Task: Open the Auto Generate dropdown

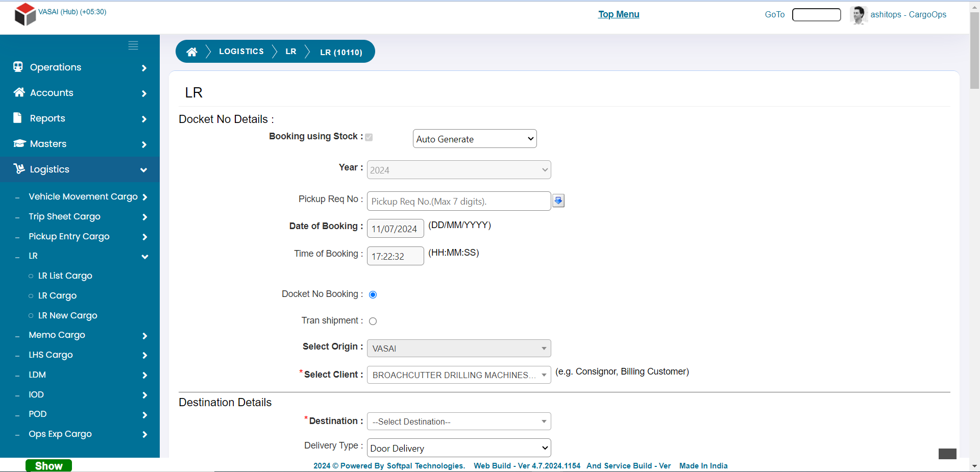Action: pos(475,139)
